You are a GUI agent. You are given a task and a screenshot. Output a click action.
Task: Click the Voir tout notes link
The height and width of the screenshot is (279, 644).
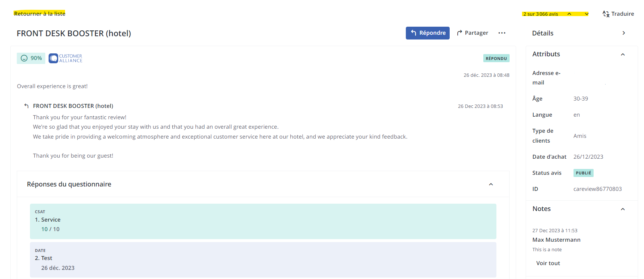[548, 263]
